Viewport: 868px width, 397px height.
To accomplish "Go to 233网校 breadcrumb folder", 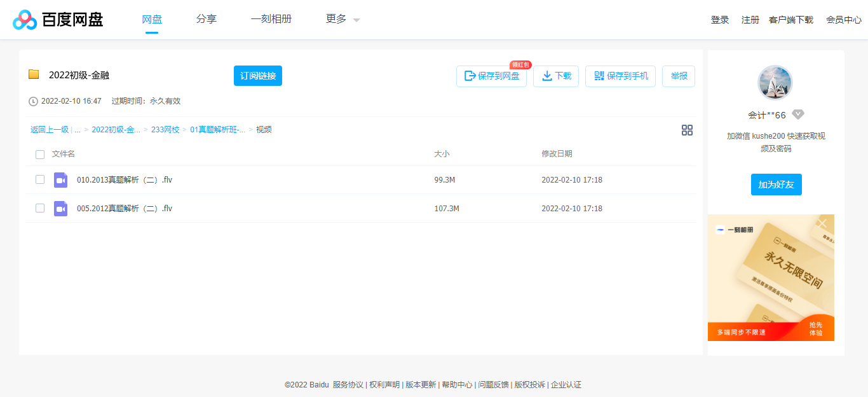I will coord(165,130).
